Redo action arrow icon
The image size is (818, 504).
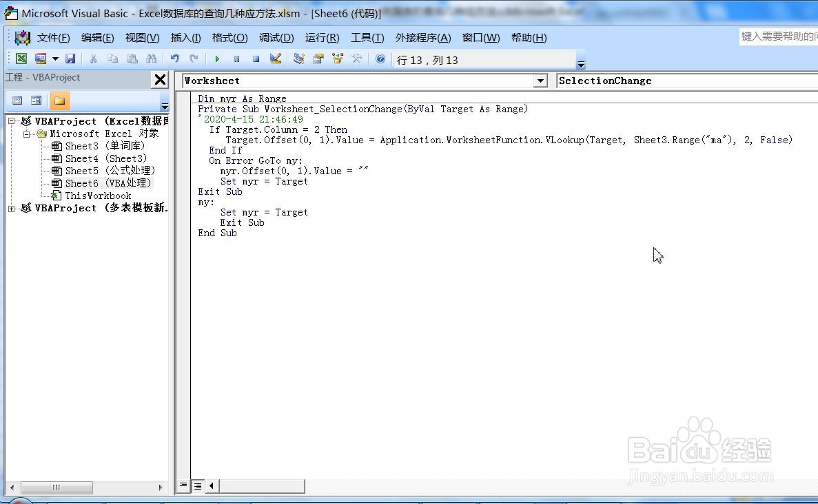pos(194,59)
